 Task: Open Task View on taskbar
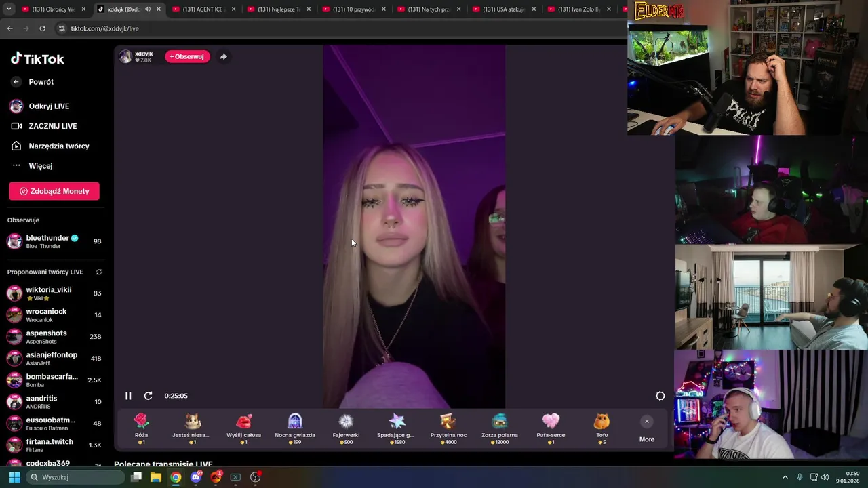[136, 477]
